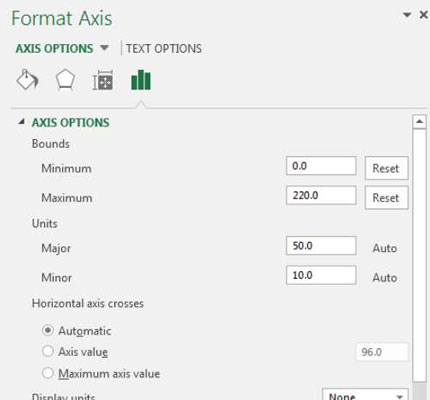Switch to the AXIS OPTIONS tab

point(54,49)
